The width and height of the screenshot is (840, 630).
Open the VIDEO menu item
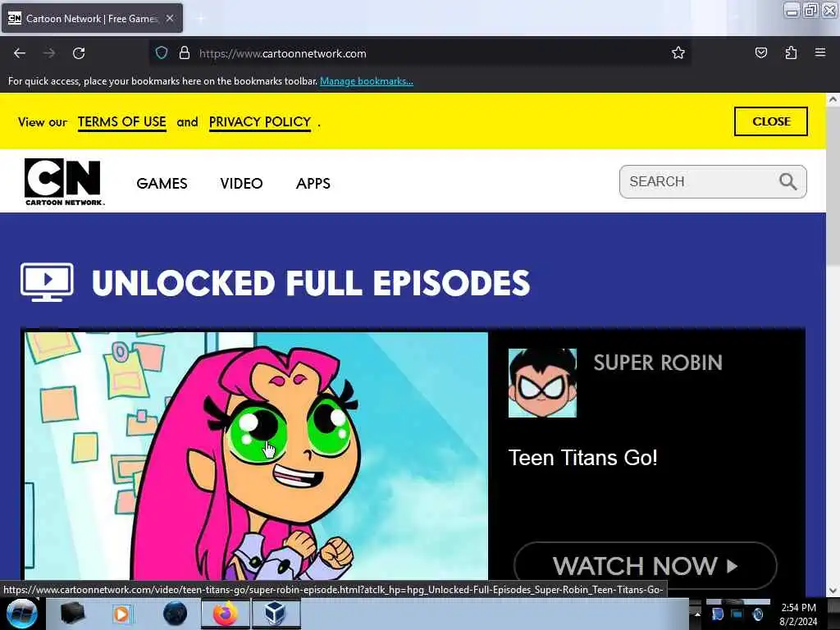coord(241,183)
